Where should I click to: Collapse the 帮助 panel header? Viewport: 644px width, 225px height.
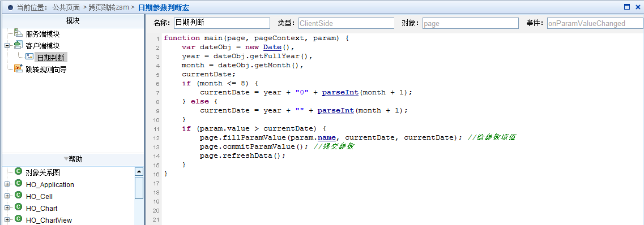coord(72,159)
